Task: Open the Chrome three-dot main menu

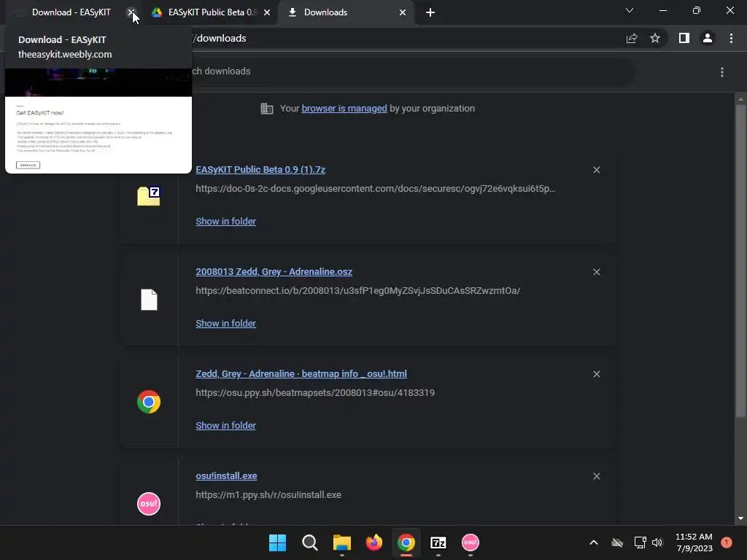Action: [x=731, y=38]
